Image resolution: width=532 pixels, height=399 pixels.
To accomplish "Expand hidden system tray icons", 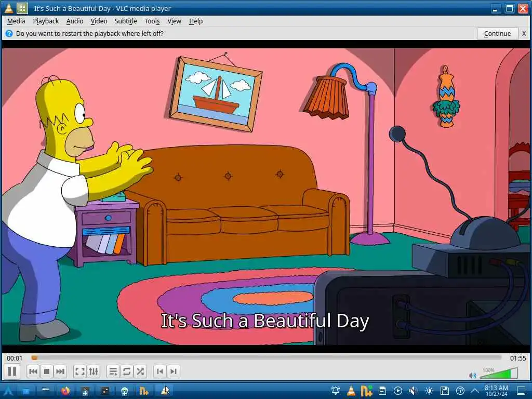I will 475,391.
